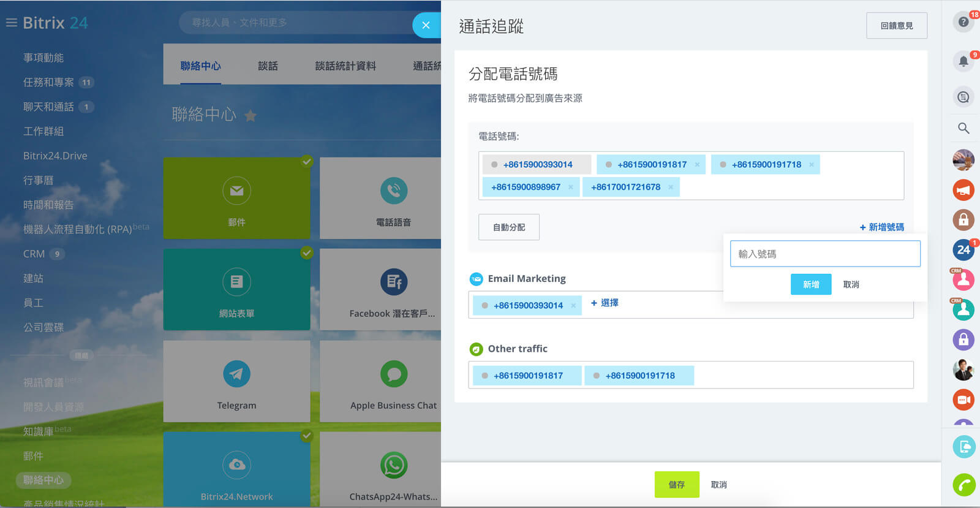Click the teal device sync icon

[x=963, y=447]
